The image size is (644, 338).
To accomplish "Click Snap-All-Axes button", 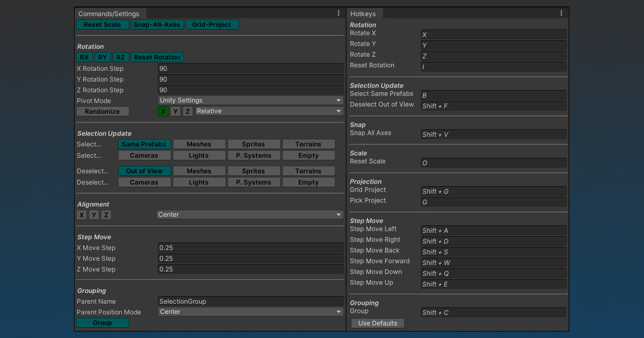I will coord(157,25).
